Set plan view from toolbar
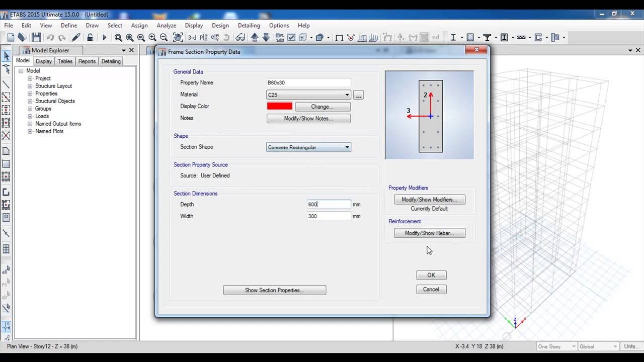 tap(204, 37)
